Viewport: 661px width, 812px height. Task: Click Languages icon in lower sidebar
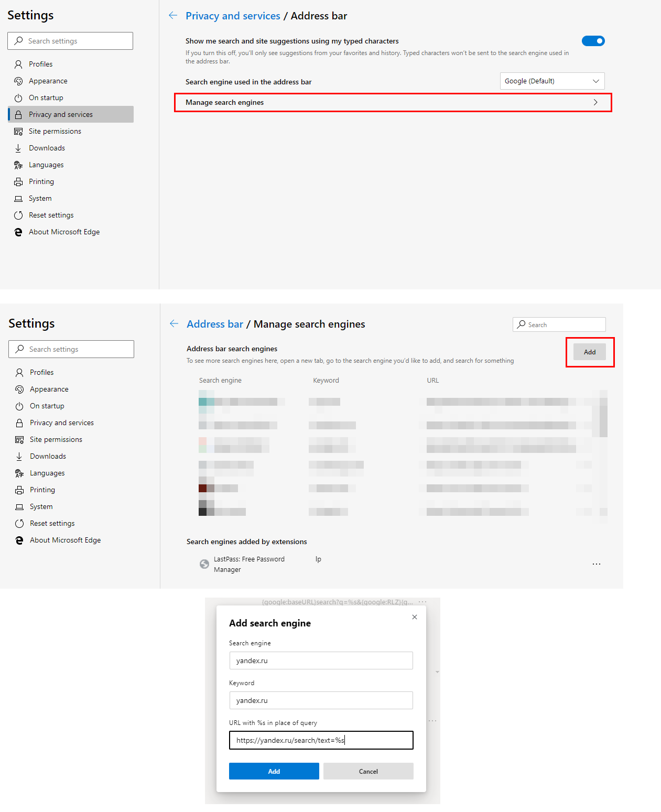pos(19,473)
